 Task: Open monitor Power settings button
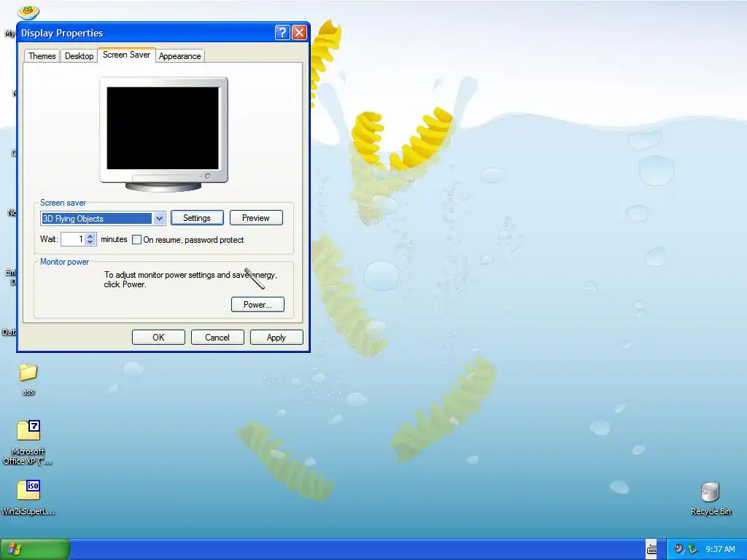pos(258,305)
